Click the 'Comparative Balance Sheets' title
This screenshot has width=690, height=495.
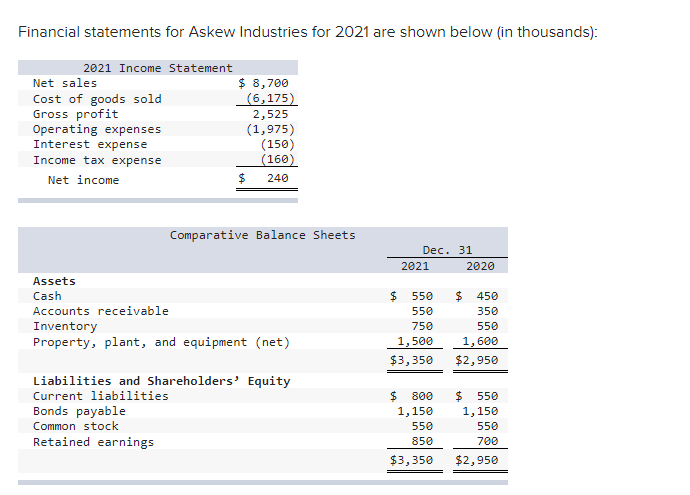click(x=263, y=235)
